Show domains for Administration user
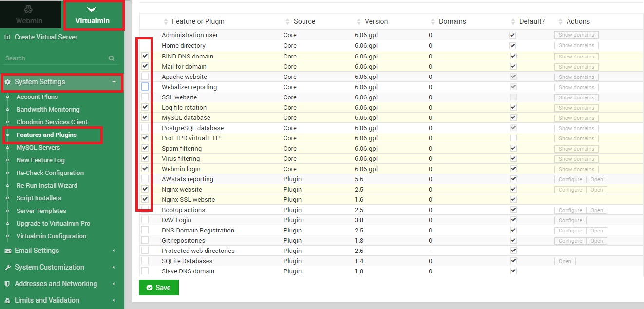 tap(576, 35)
